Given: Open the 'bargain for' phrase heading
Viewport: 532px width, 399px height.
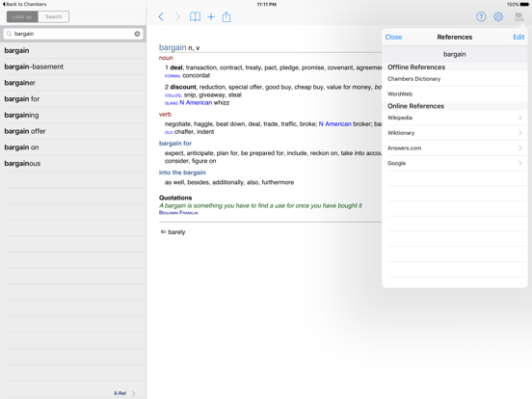Looking at the screenshot, I should click(175, 144).
